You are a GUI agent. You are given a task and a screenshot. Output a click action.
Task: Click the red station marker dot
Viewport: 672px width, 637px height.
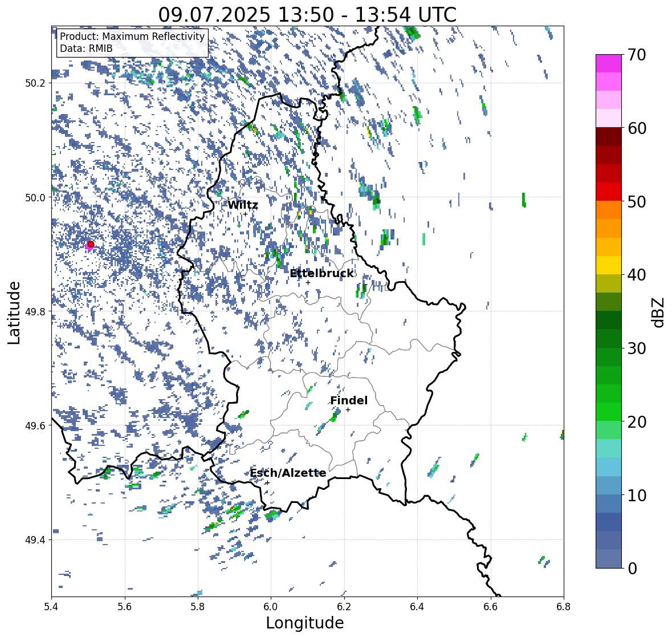pos(91,244)
